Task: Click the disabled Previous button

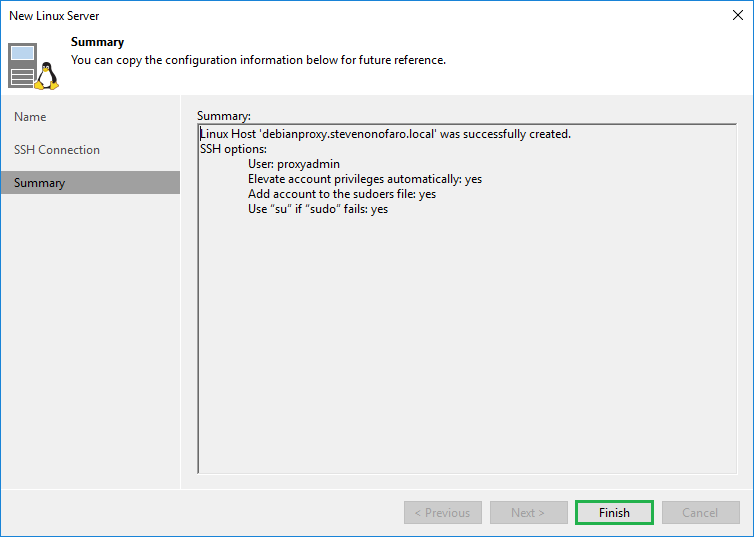Action: click(441, 513)
